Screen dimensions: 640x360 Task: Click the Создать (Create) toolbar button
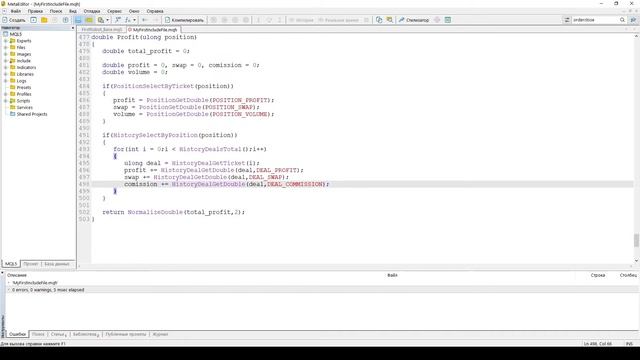point(14,20)
